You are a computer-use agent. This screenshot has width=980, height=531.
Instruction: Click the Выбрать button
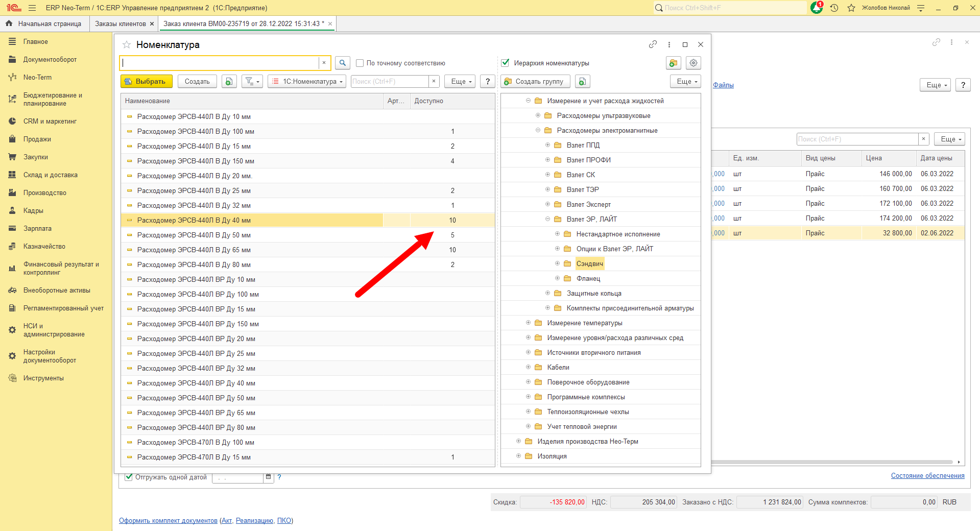pyautogui.click(x=147, y=81)
